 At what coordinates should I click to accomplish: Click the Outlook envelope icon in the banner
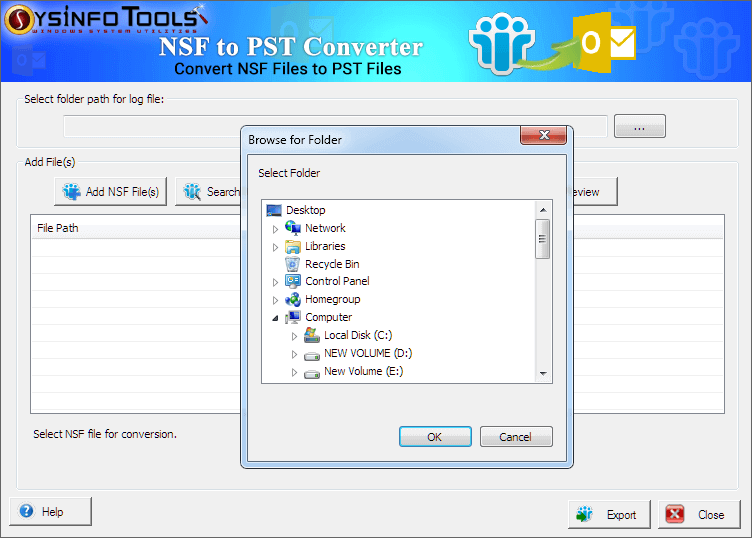[x=604, y=42]
